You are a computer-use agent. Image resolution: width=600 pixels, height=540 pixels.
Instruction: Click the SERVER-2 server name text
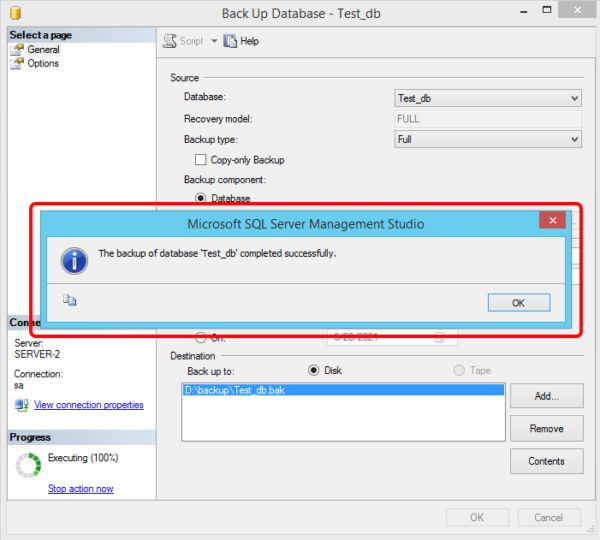click(x=37, y=354)
